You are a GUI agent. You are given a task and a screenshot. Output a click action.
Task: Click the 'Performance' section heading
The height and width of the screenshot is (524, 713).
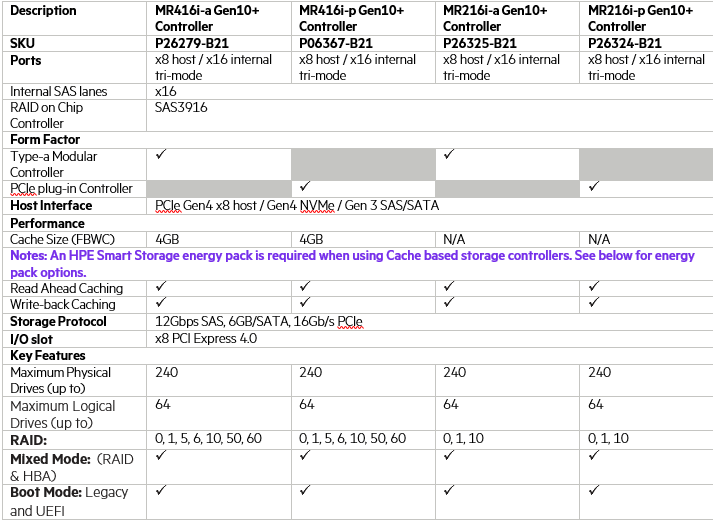click(47, 223)
